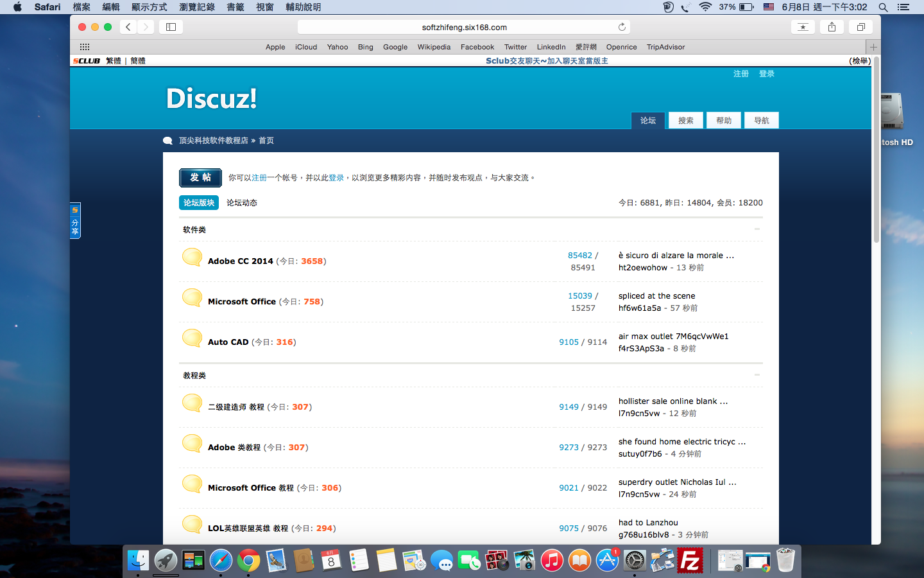Go back using Safari's back arrow
The width and height of the screenshot is (924, 578).
(x=128, y=27)
